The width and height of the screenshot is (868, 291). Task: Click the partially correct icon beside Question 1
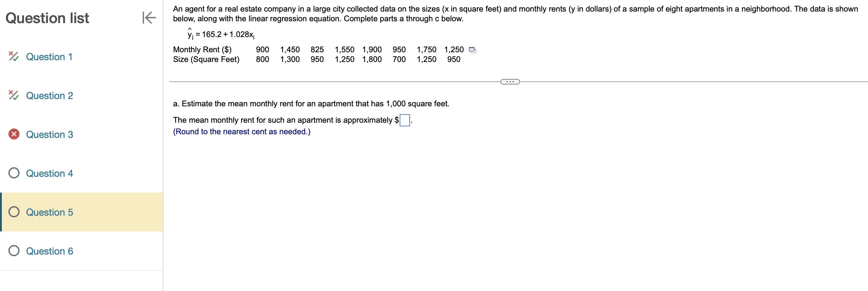pyautogui.click(x=13, y=56)
